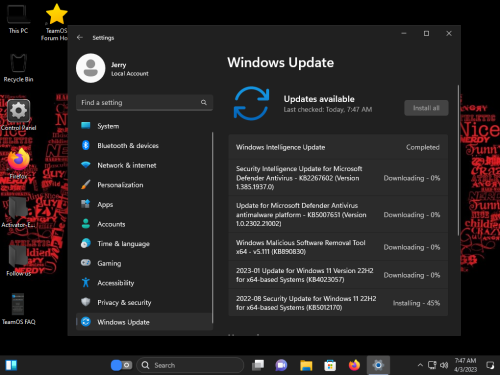
Task: Click the Windows Start button
Action: tap(11, 365)
